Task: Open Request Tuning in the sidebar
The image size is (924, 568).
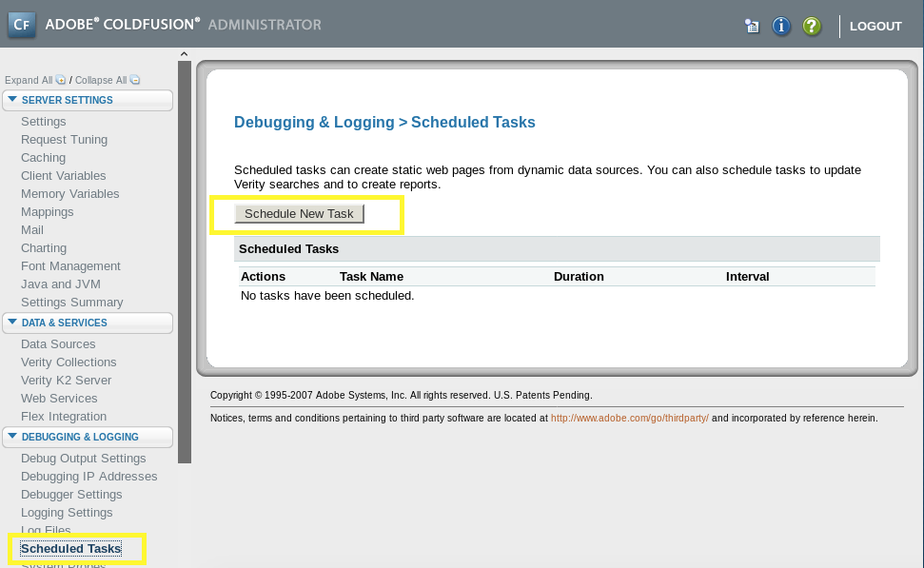Action: pyautogui.click(x=64, y=140)
